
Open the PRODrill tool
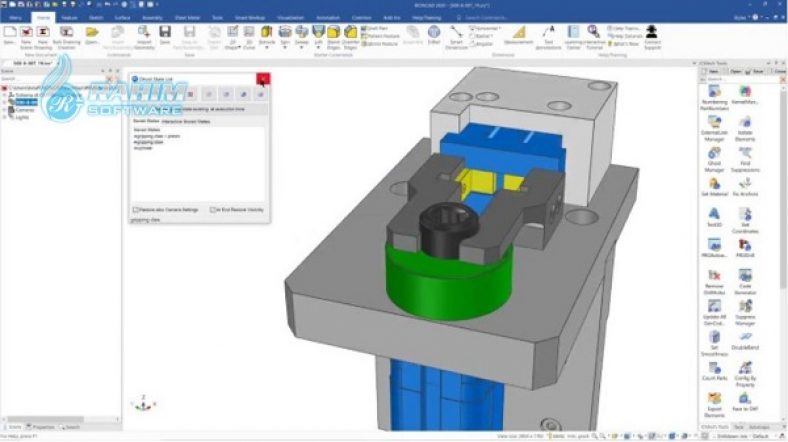click(745, 248)
